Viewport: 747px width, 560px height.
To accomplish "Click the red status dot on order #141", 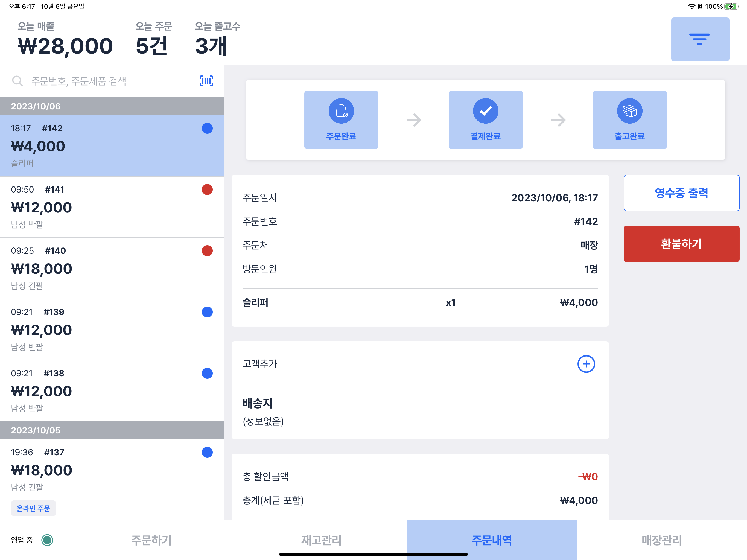I will pyautogui.click(x=207, y=189).
